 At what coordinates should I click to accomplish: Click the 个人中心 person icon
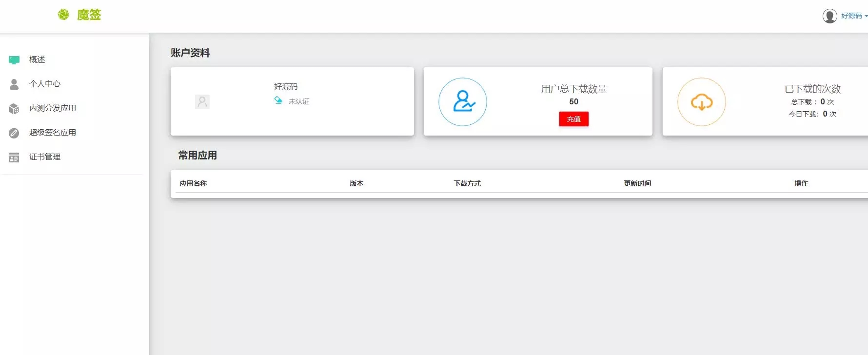tap(14, 84)
